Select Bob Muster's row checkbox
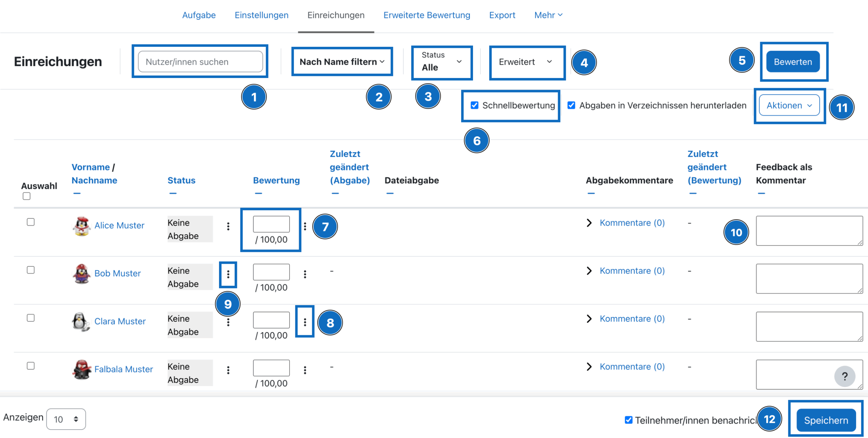Screen dimensions: 868x438 (x=31, y=270)
